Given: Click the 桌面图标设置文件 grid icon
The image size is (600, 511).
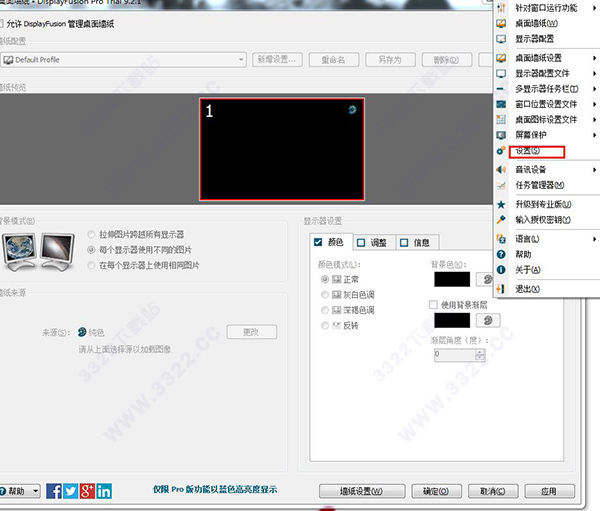Looking at the screenshot, I should pyautogui.click(x=501, y=119).
